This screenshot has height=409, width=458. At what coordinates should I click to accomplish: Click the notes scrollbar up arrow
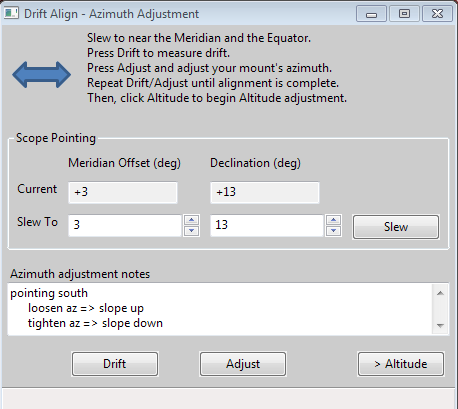440,293
